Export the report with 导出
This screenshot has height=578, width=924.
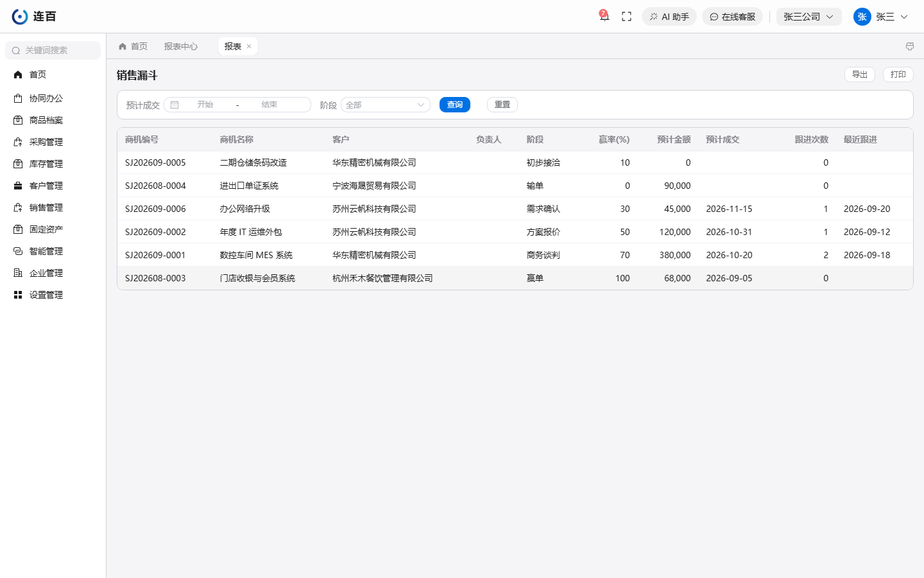(x=860, y=74)
